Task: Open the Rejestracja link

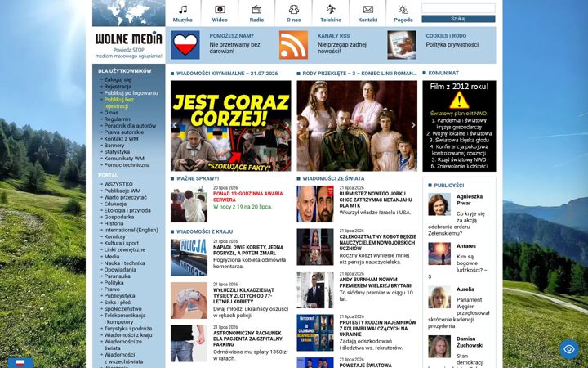Action: (x=118, y=87)
